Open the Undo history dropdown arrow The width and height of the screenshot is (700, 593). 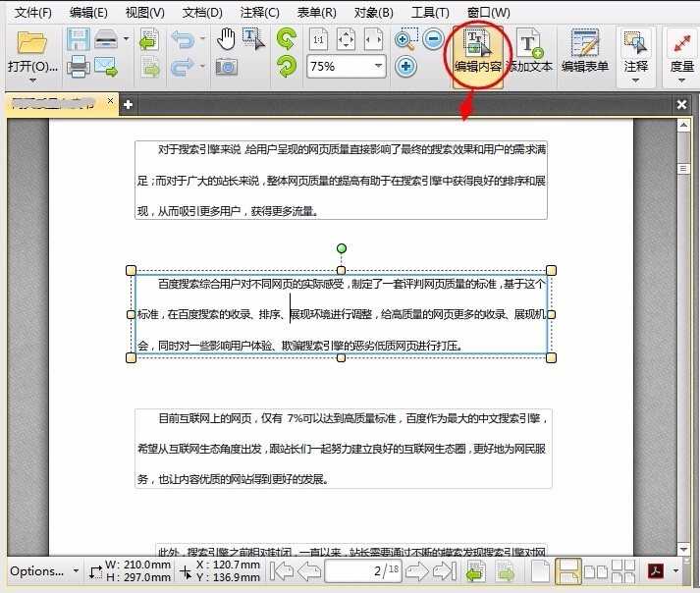click(x=202, y=39)
